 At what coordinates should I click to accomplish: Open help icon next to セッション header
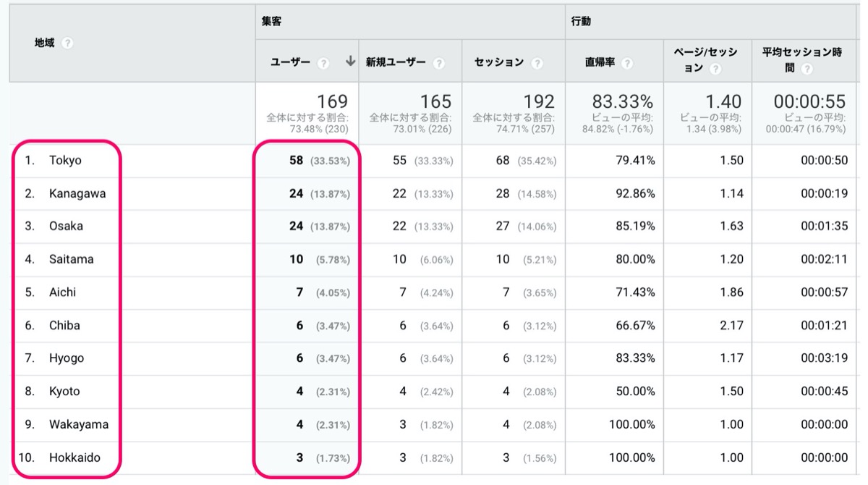coord(537,63)
